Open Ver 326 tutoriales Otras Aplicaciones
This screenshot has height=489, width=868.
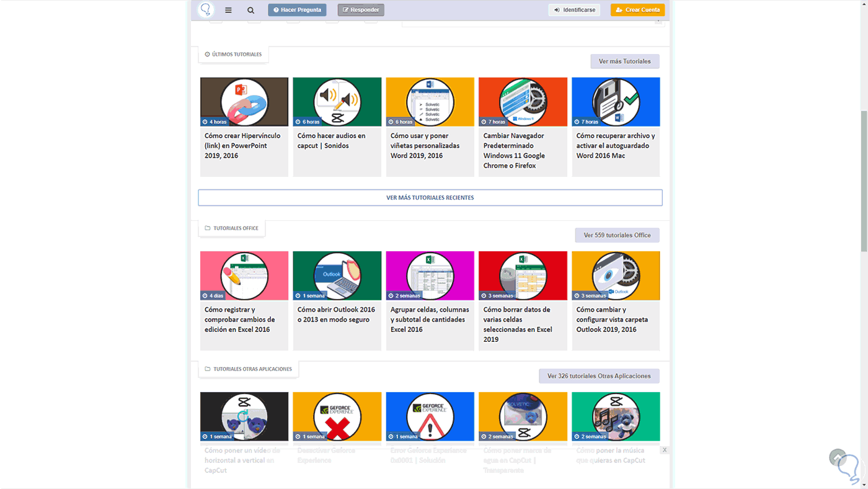click(x=599, y=376)
